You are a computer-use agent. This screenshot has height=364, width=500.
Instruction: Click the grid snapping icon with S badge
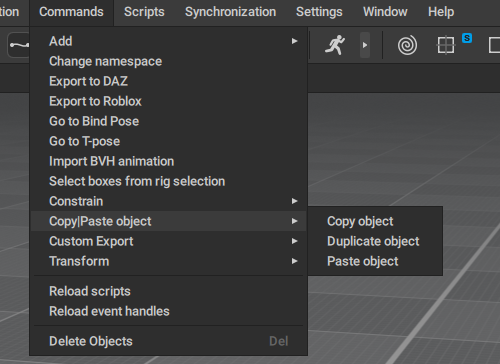(x=446, y=45)
